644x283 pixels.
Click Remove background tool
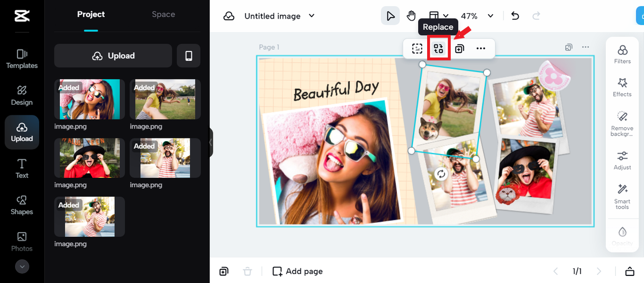622,124
